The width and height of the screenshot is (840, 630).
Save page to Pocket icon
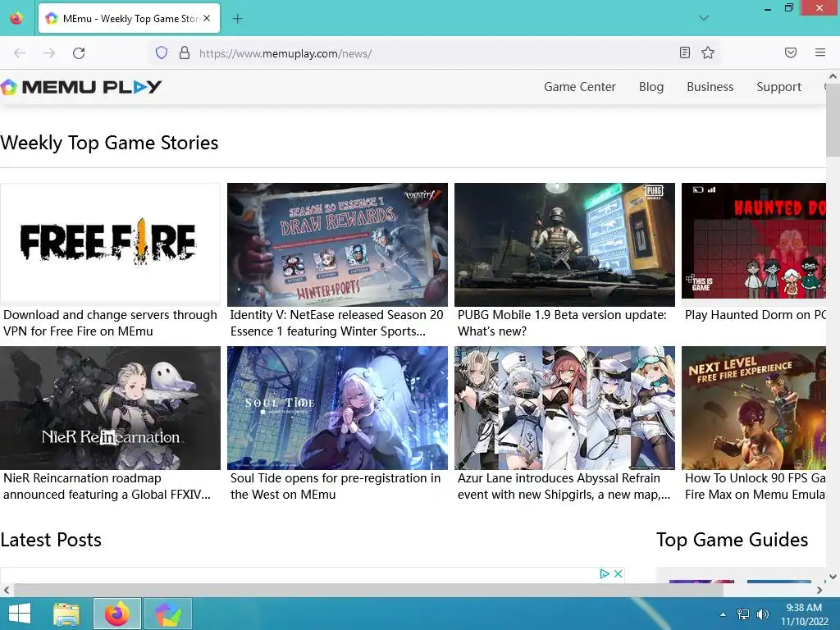click(791, 52)
